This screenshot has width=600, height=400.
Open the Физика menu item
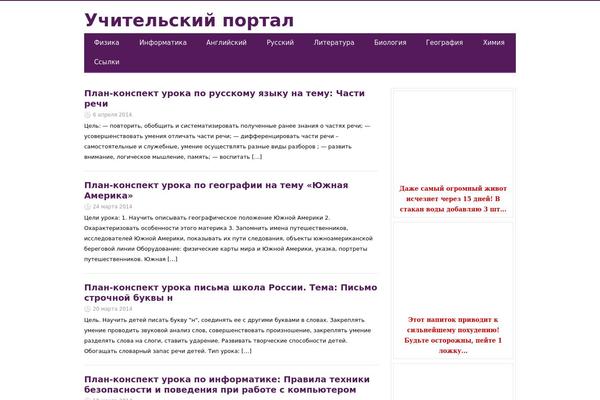click(x=106, y=42)
